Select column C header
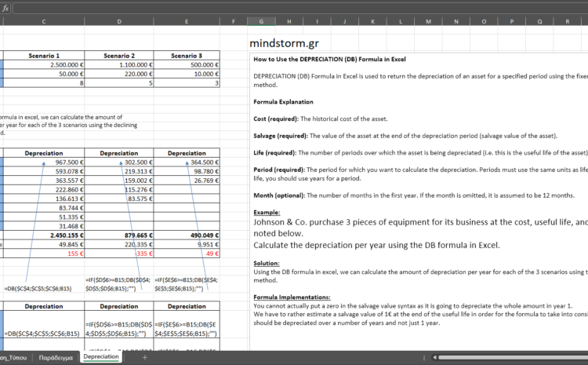This screenshot has width=588, height=365. pos(44,21)
